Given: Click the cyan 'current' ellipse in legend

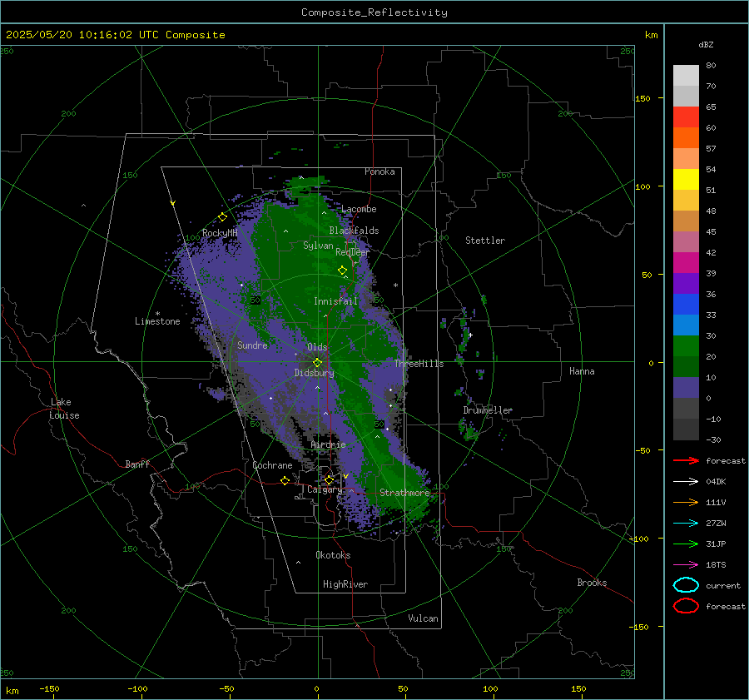Looking at the screenshot, I should coord(686,585).
